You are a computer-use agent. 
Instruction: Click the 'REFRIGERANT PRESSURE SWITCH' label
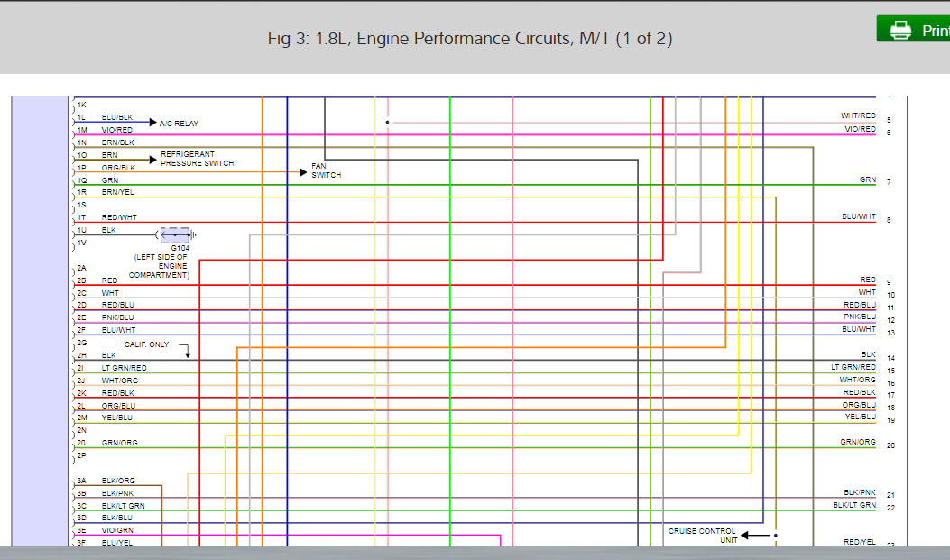[x=197, y=159]
